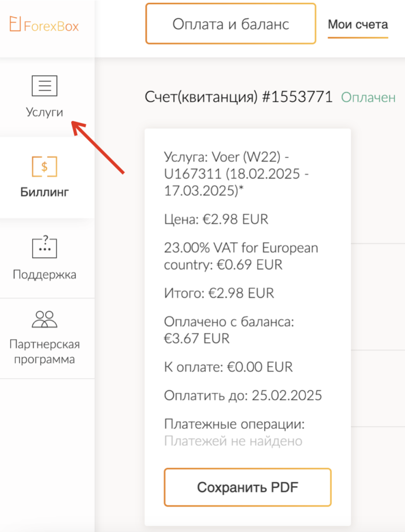This screenshot has width=405, height=532.
Task: Click the Партнерская программа people icon
Action: click(x=44, y=318)
